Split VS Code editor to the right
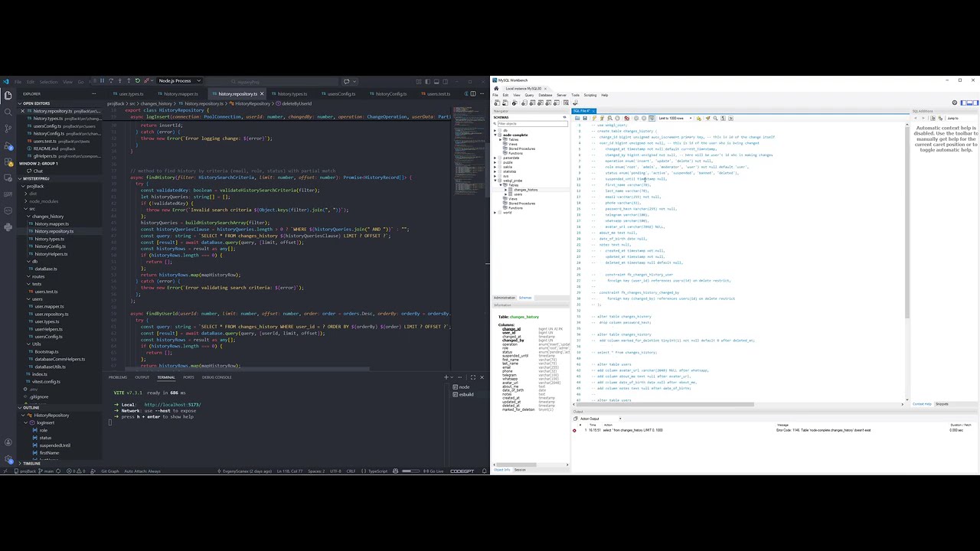This screenshot has width=980, height=551. coord(473,93)
